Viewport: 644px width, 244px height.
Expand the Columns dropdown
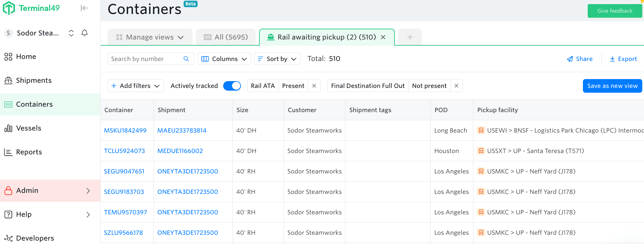tap(224, 59)
